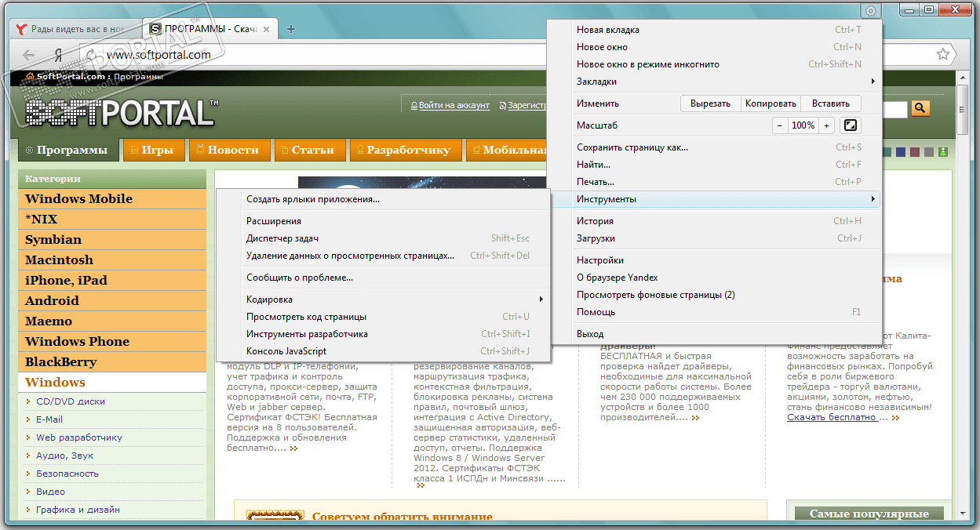The height and width of the screenshot is (530, 980).
Task: Expand the Кодировка submenu
Action: pos(383,299)
